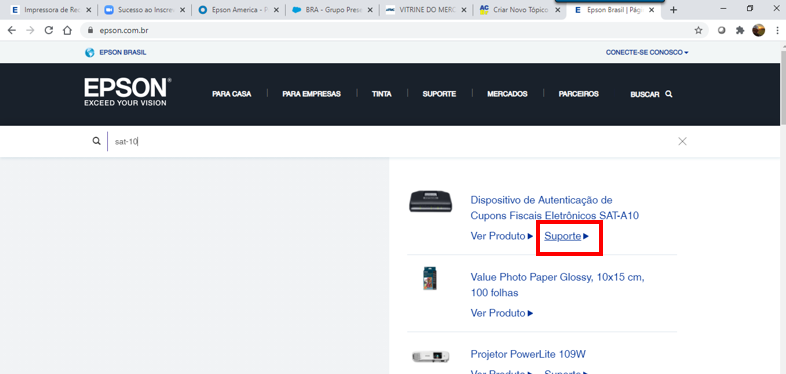Click the extension circle icon in toolbar
The height and width of the screenshot is (374, 786).
[722, 31]
